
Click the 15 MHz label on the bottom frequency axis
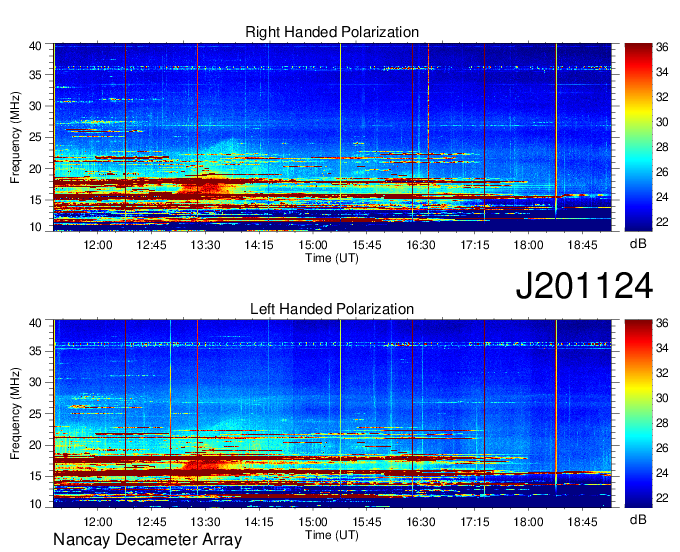(x=35, y=476)
